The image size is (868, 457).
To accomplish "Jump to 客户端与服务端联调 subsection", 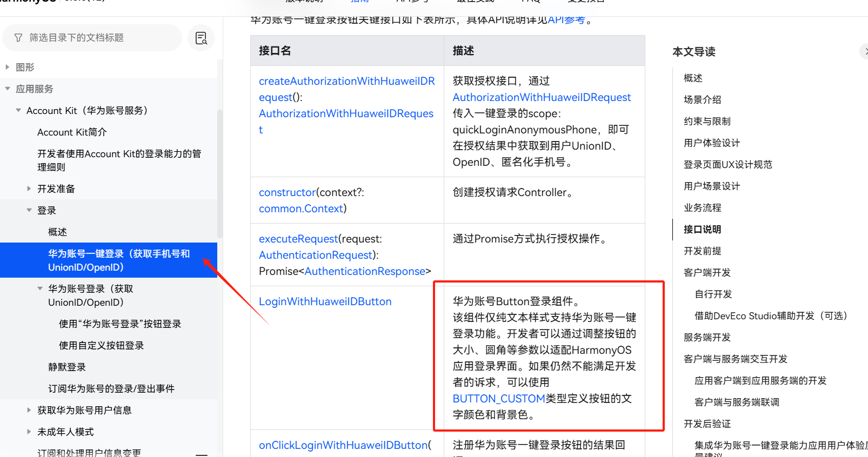I will pyautogui.click(x=737, y=402).
